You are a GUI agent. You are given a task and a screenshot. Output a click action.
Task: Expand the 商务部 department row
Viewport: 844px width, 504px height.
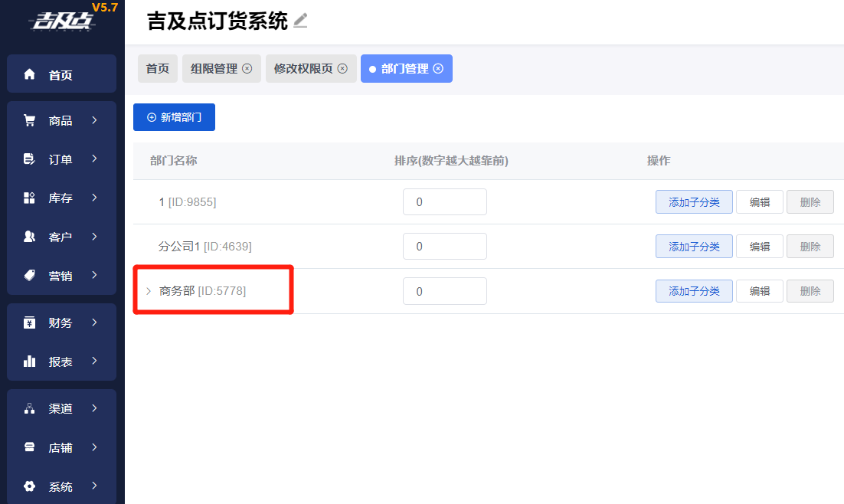149,291
